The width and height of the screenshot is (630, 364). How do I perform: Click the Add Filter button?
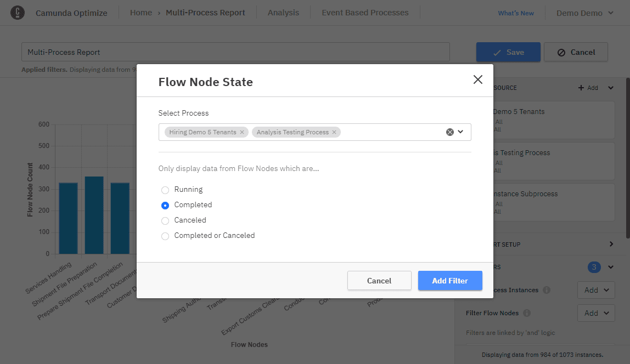point(450,281)
